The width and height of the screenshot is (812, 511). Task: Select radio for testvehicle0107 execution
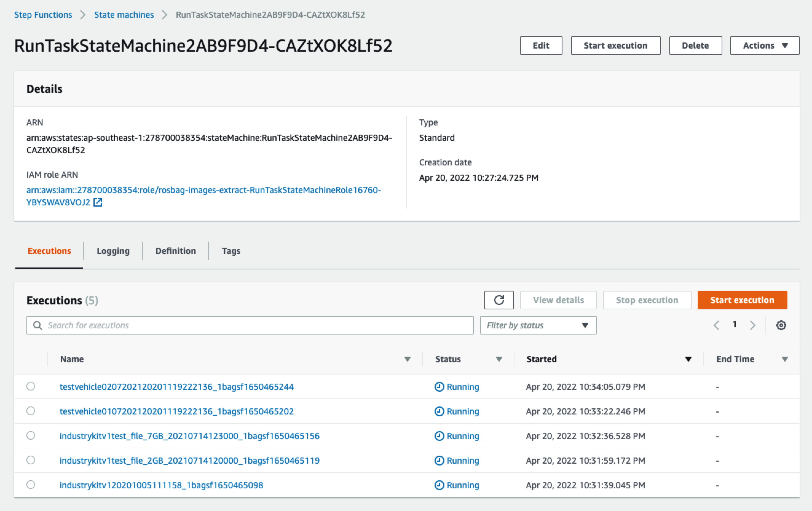pos(31,411)
